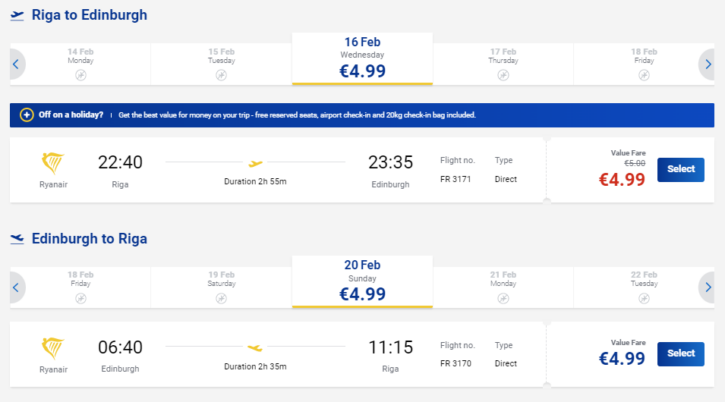
Task: Click the arriving plane icon beside Edinburgh to Riga
Action: click(17, 239)
